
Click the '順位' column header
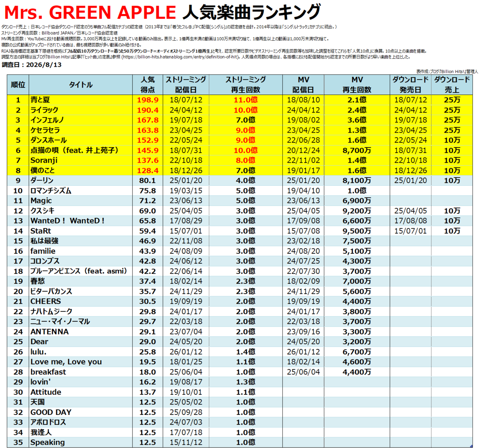pyautogui.click(x=18, y=85)
